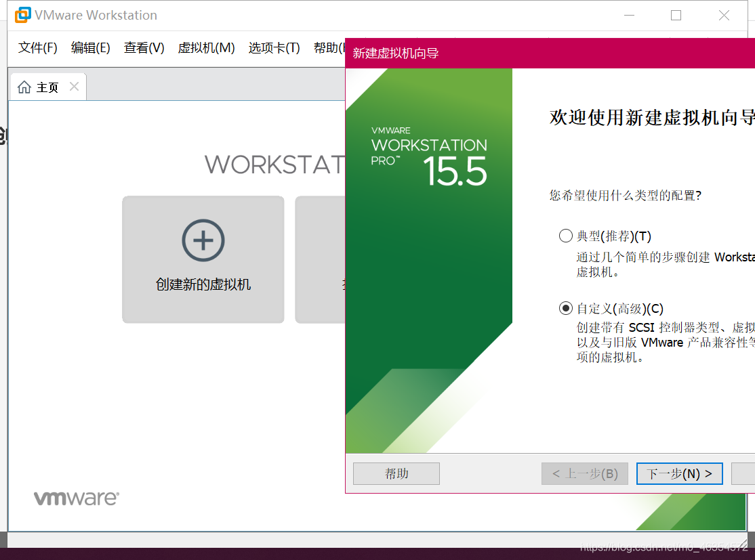The width and height of the screenshot is (755, 560).
Task: Open the 帮助 menu in main window
Action: (x=329, y=47)
